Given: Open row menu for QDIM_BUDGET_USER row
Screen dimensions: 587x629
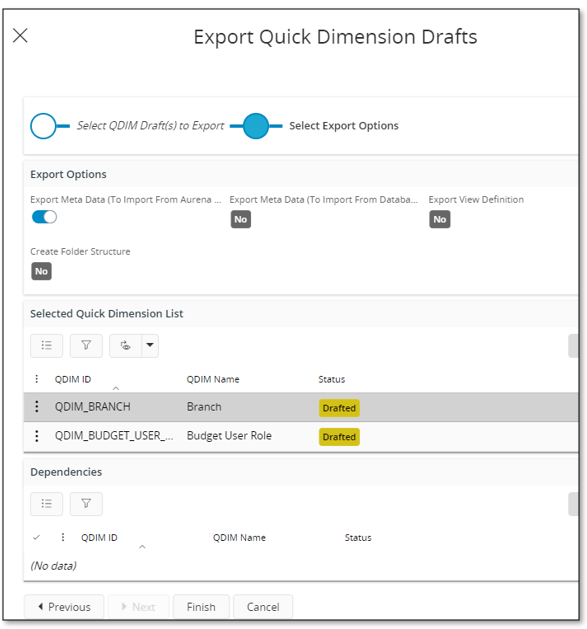Looking at the screenshot, I should click(37, 436).
